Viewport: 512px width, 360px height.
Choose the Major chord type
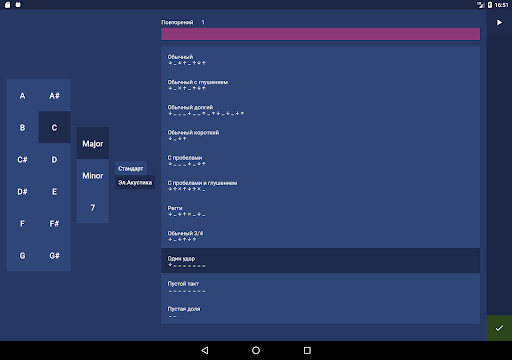pyautogui.click(x=93, y=144)
